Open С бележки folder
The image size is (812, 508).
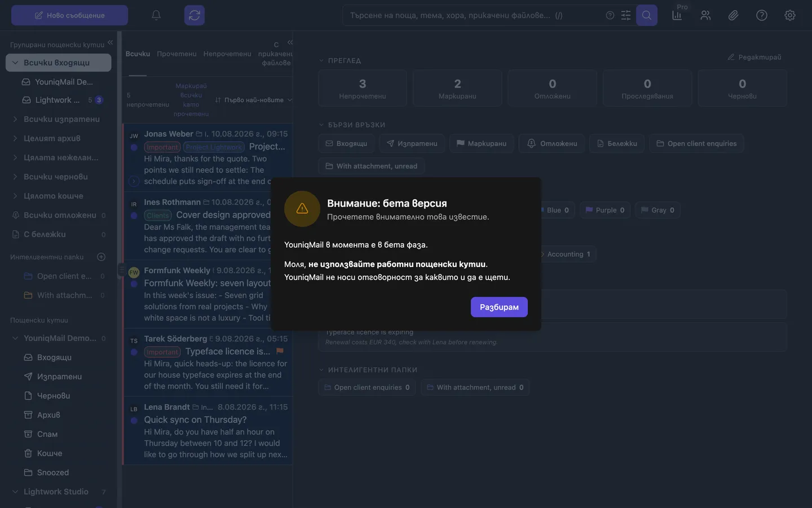coord(59,234)
